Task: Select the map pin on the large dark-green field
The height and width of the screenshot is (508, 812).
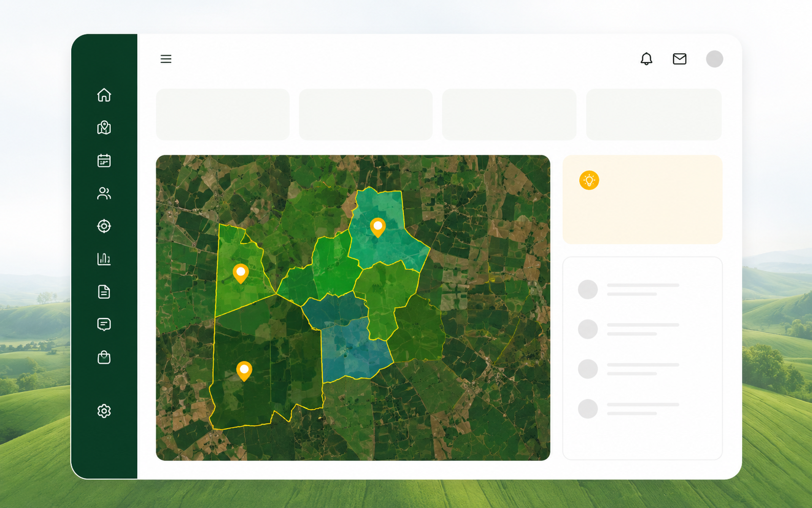Action: click(244, 371)
